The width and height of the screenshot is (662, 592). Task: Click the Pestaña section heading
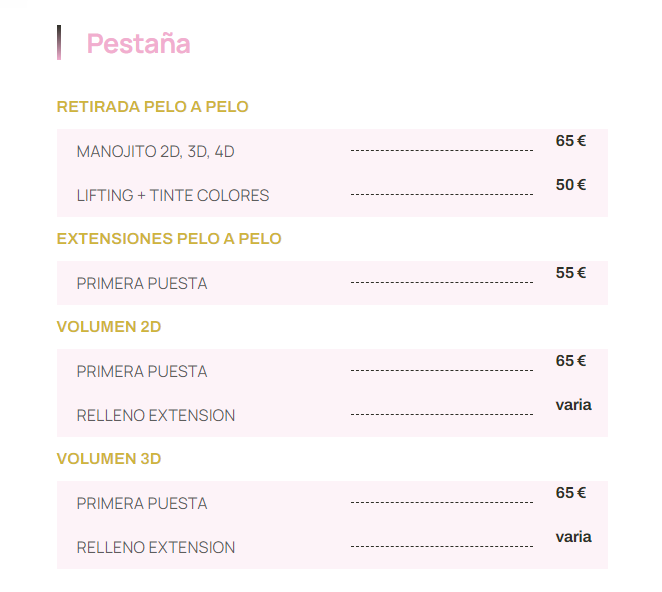138,43
